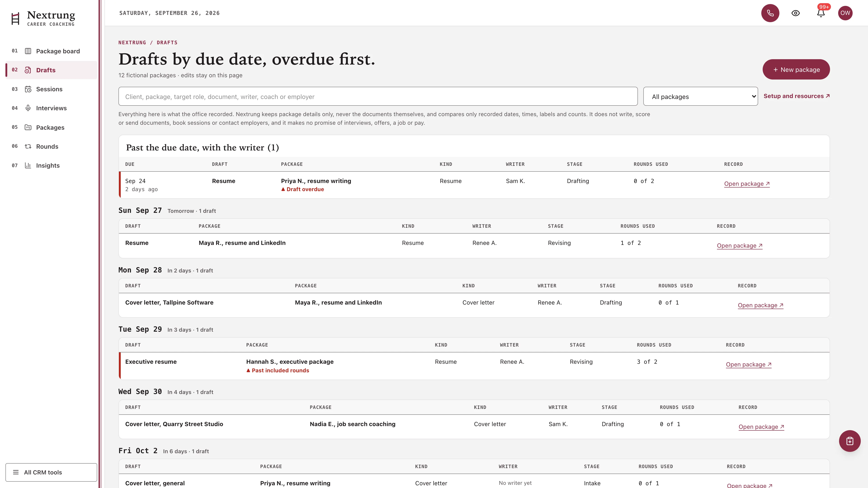Open the OW user avatar menu

[x=845, y=13]
